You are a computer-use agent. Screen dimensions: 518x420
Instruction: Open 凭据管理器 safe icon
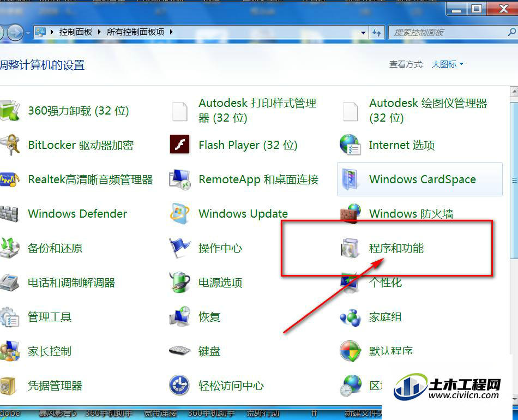tap(9, 386)
